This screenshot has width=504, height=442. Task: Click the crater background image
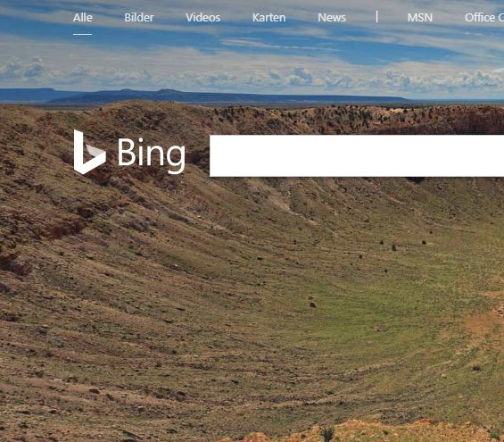click(252, 289)
